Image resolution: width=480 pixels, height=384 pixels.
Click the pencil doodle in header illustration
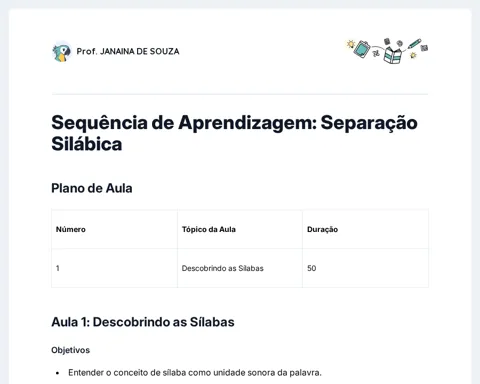414,43
